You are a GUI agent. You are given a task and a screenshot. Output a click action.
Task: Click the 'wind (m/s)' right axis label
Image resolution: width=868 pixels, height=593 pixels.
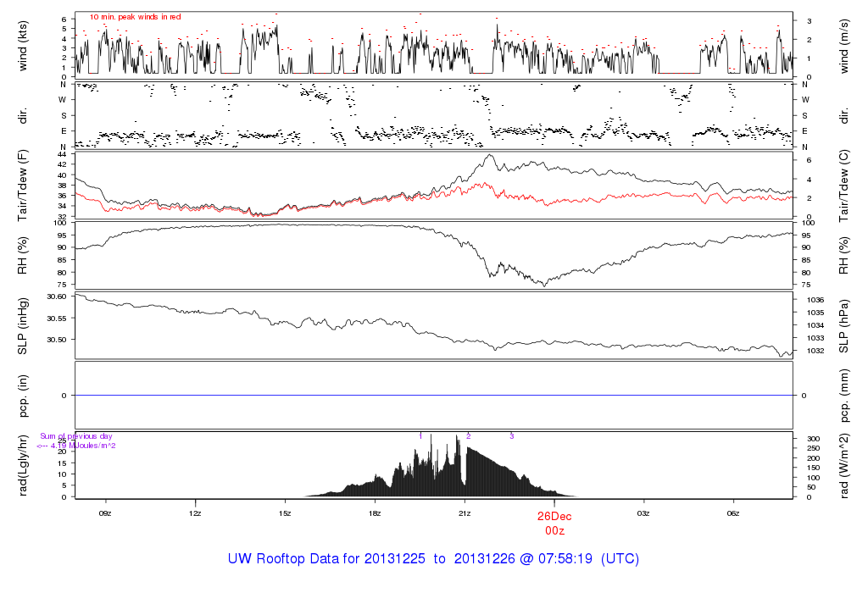pyautogui.click(x=844, y=45)
